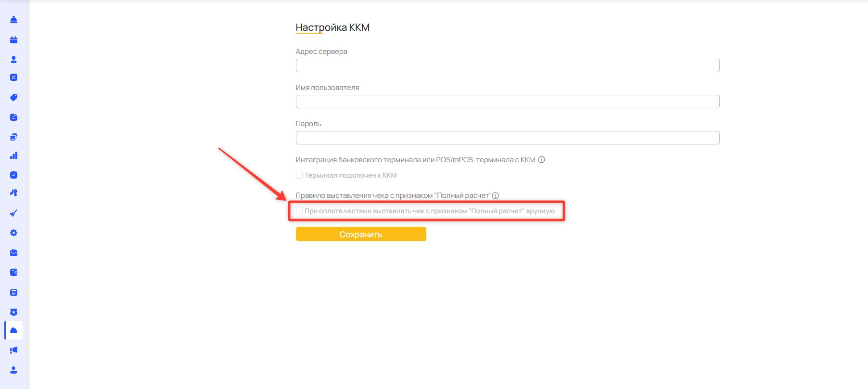This screenshot has height=389, width=868.
Task: Open the price tag sidebar icon
Action: coord(13,97)
